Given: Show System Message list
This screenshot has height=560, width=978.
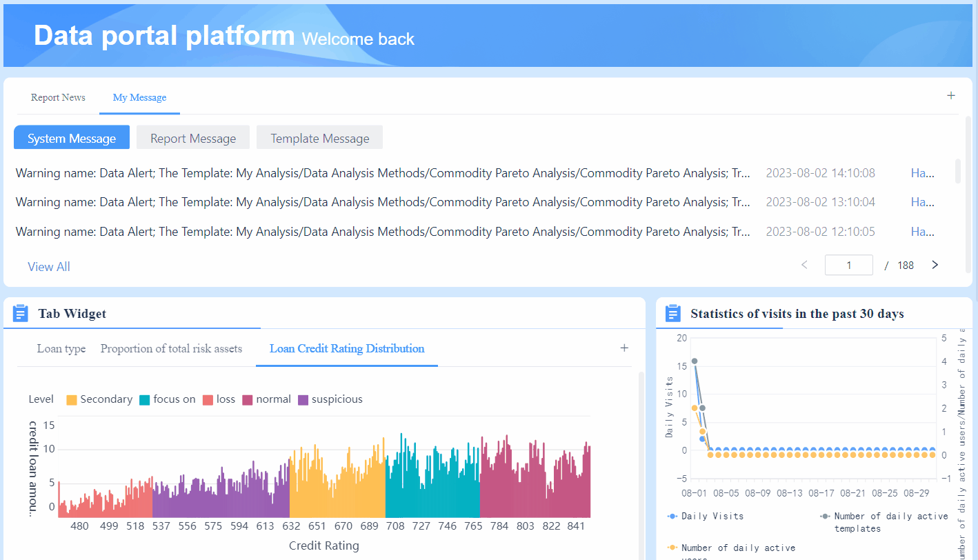Looking at the screenshot, I should pyautogui.click(x=72, y=138).
